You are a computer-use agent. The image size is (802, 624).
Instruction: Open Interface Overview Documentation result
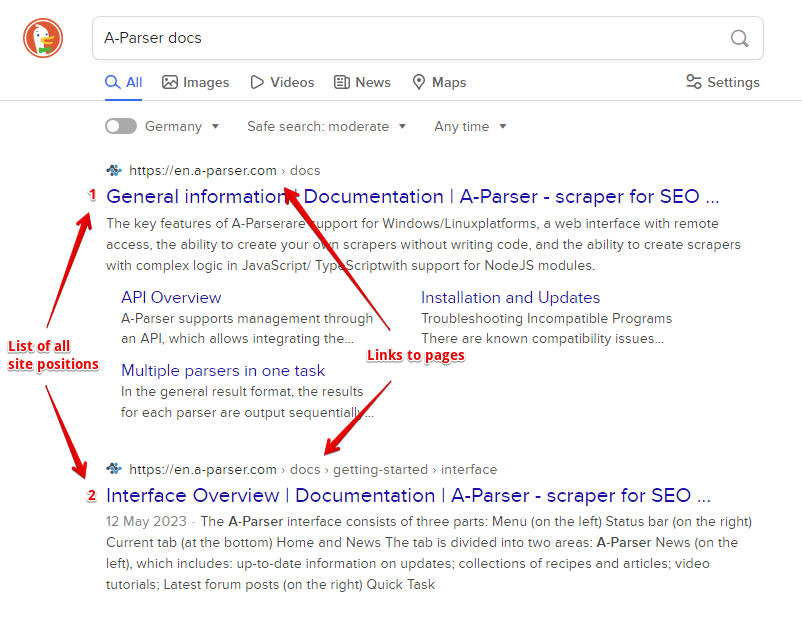point(408,495)
